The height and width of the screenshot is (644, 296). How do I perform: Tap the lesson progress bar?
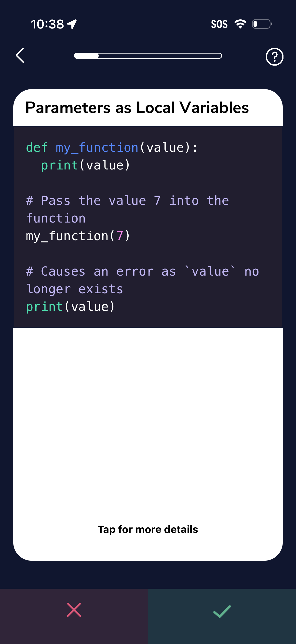point(148,56)
